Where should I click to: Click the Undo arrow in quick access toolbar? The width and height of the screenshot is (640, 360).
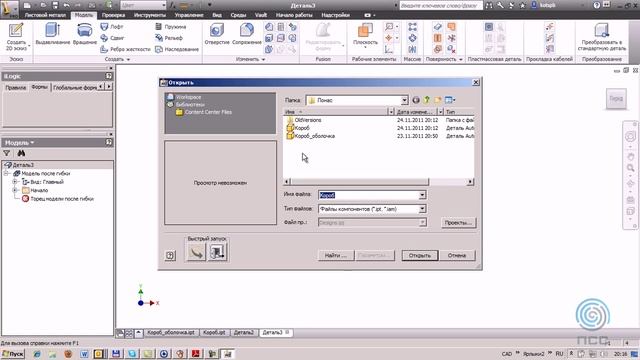[67, 5]
